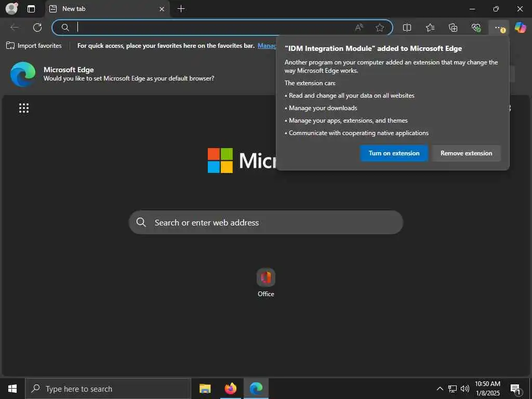Open a new tab with plus button
Image resolution: width=532 pixels, height=399 pixels.
pos(181,9)
